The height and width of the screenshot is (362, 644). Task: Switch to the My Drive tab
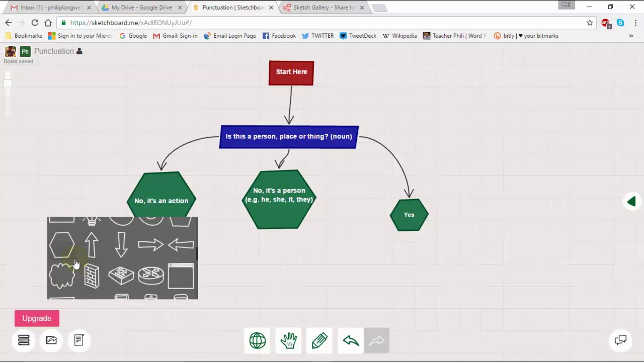(141, 8)
